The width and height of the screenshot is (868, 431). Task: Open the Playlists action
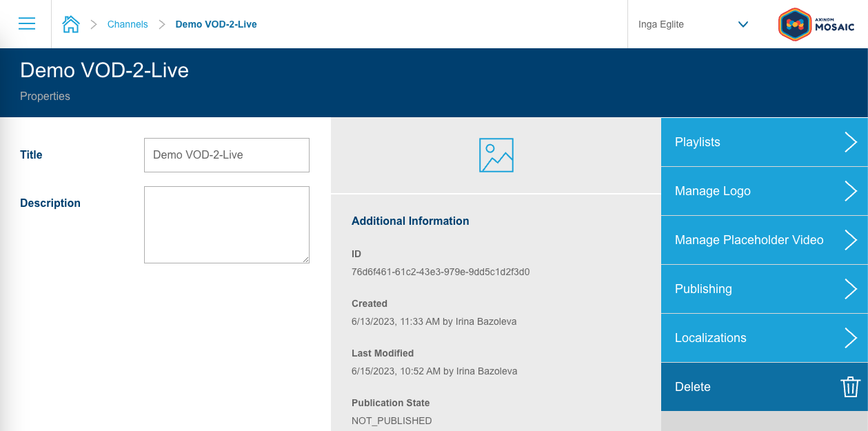(698, 142)
